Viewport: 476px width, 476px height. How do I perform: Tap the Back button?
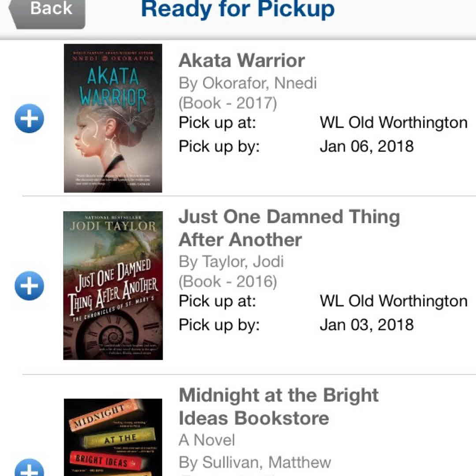tap(49, 11)
